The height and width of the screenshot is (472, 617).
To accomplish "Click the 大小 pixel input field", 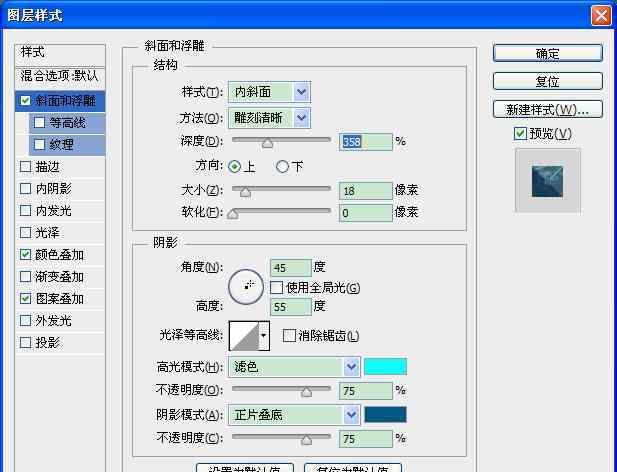I will 366,191.
